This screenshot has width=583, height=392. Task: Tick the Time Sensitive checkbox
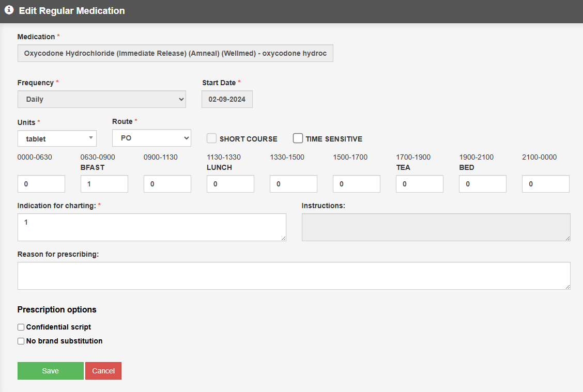(x=298, y=138)
